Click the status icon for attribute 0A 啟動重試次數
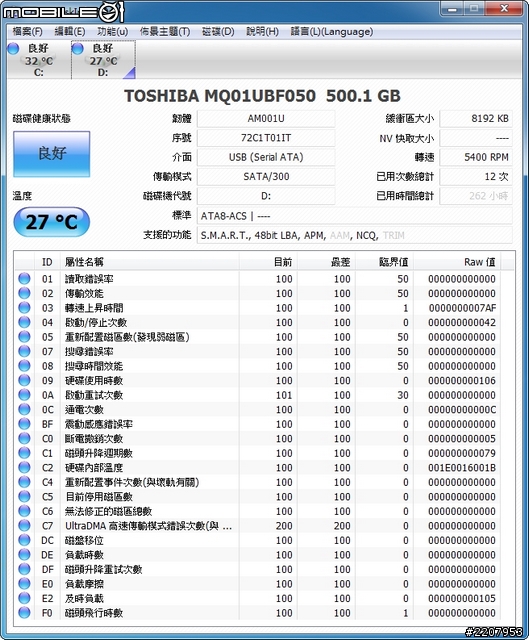Screen dimensions: 529x640 [24, 395]
